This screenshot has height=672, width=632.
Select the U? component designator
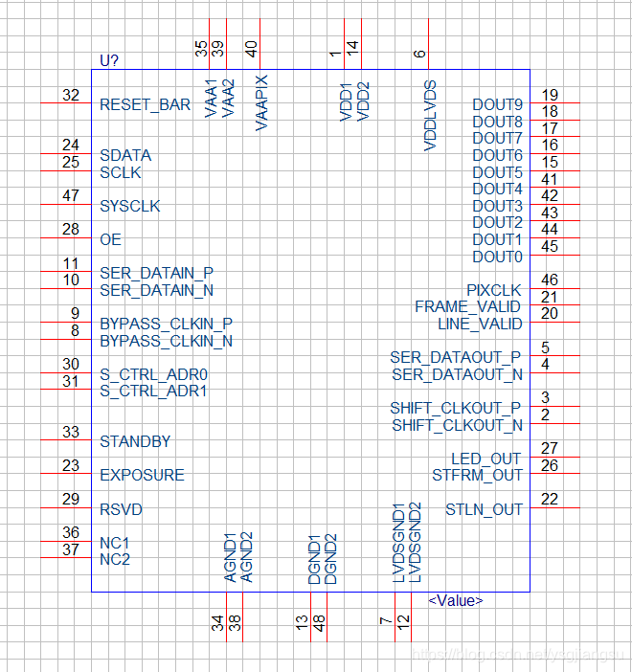110,60
